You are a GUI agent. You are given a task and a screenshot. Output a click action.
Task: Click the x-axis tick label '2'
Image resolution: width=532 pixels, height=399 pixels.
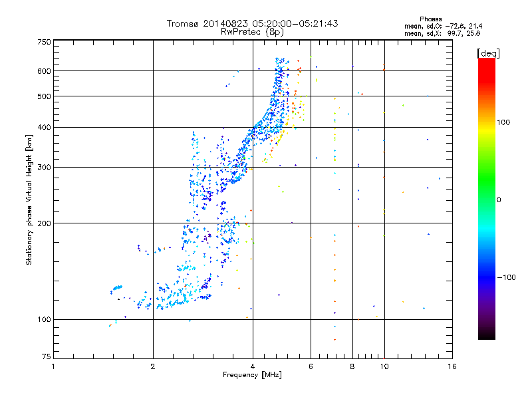tap(153, 366)
